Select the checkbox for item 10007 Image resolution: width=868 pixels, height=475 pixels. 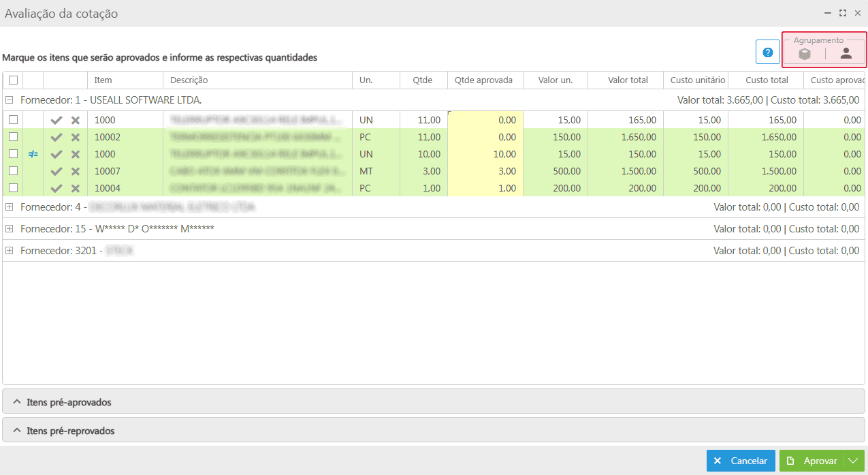[x=13, y=171]
